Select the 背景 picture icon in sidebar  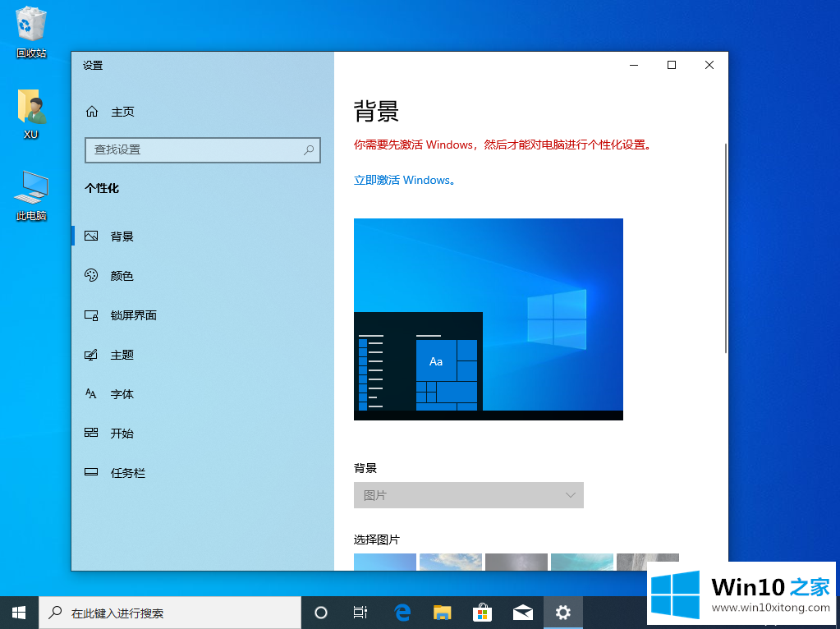[91, 236]
